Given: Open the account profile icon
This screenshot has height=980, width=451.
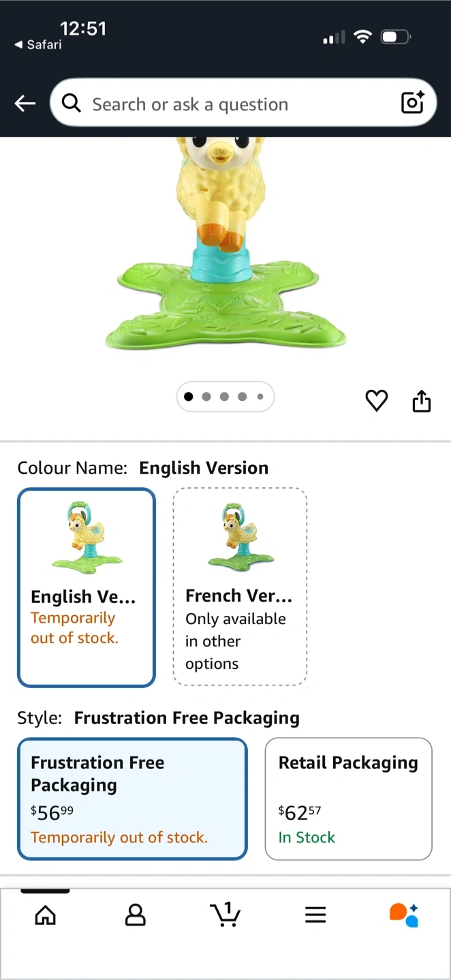Looking at the screenshot, I should (136, 915).
